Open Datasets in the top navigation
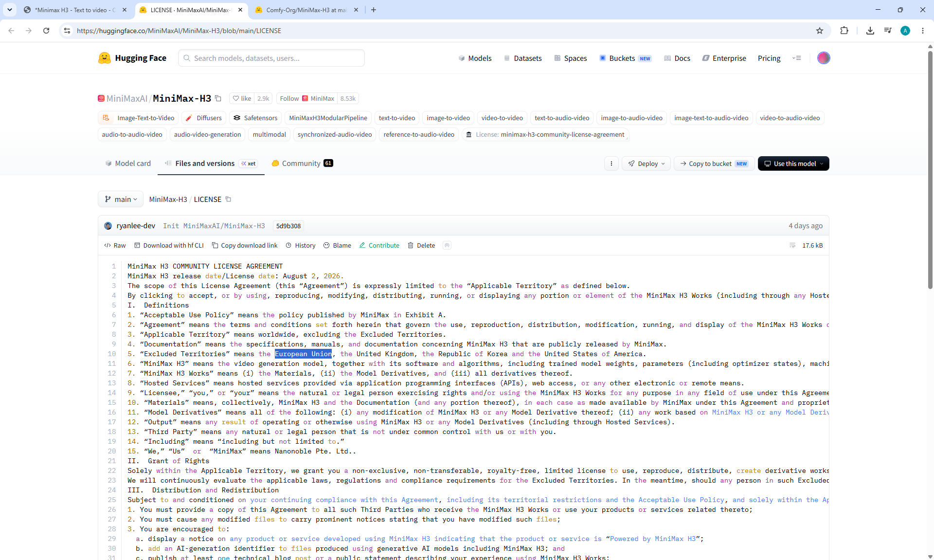The width and height of the screenshot is (934, 560). [x=522, y=58]
